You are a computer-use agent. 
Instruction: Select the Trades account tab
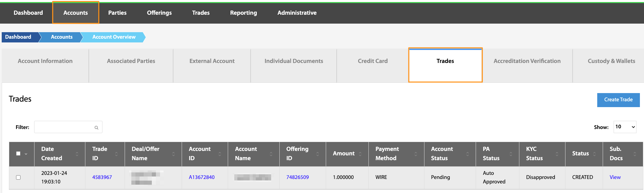click(445, 65)
